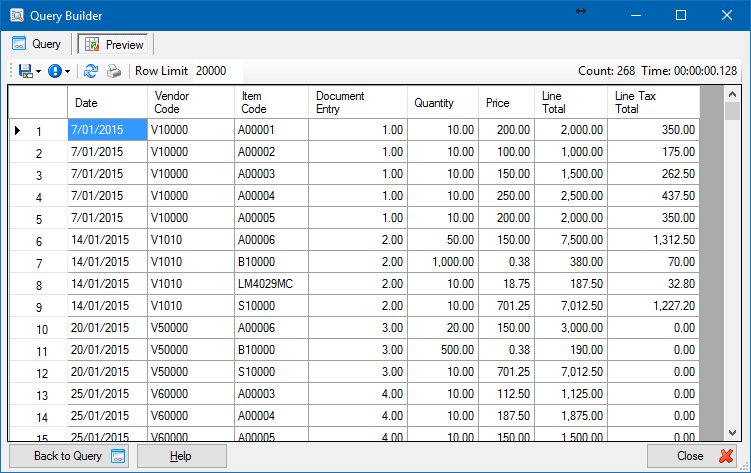Click the printer icon

114,71
